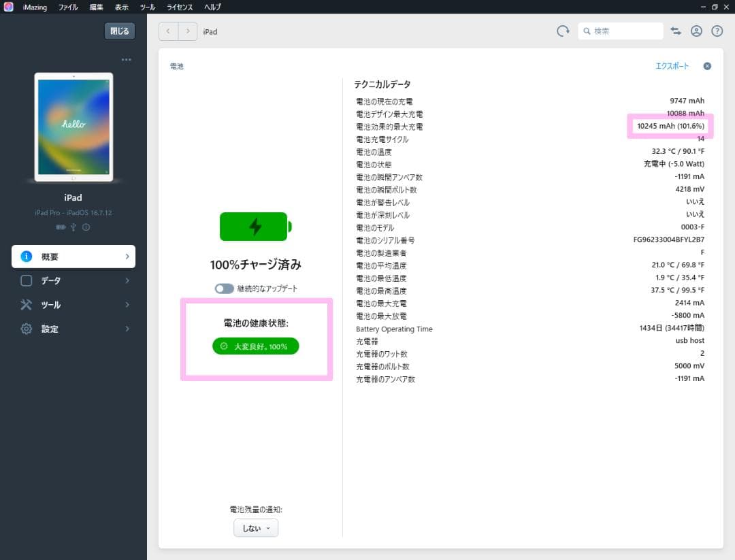The height and width of the screenshot is (560, 735).
Task: Click the 閉じる button
Action: click(119, 31)
